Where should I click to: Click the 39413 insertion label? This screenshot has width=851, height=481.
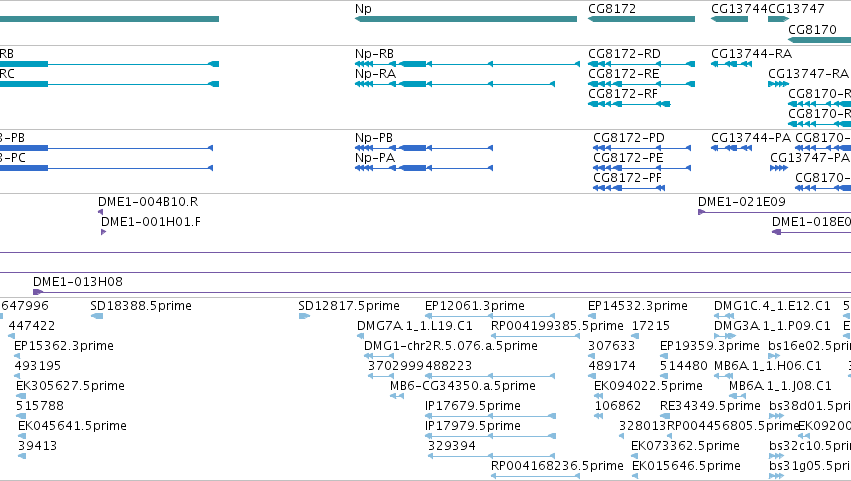(37, 447)
